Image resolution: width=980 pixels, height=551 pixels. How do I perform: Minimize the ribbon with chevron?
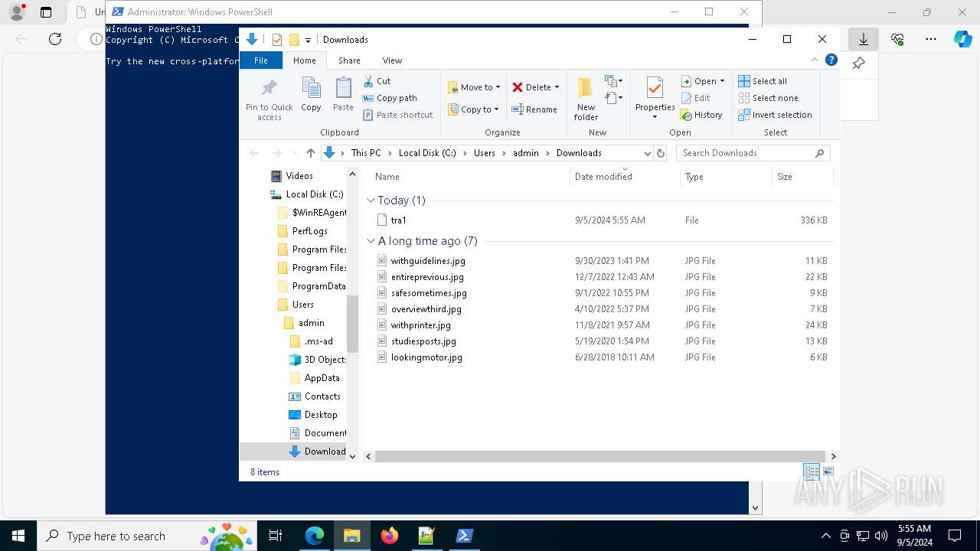pos(815,60)
